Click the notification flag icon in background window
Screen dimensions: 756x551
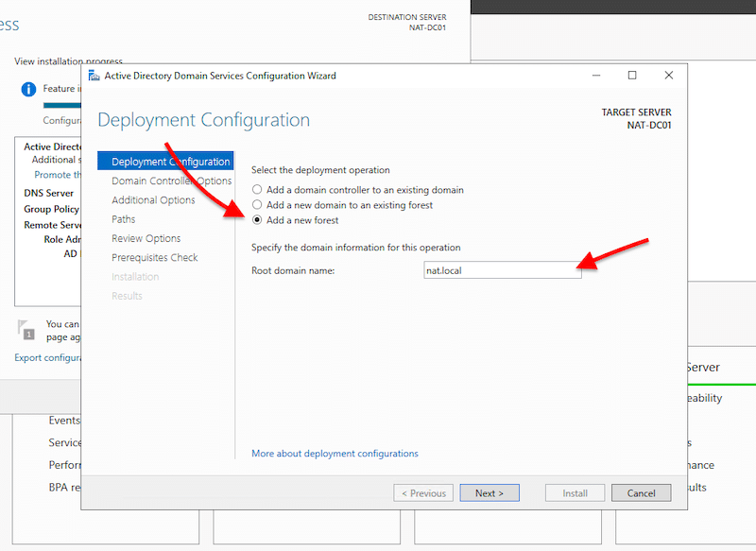click(x=26, y=330)
